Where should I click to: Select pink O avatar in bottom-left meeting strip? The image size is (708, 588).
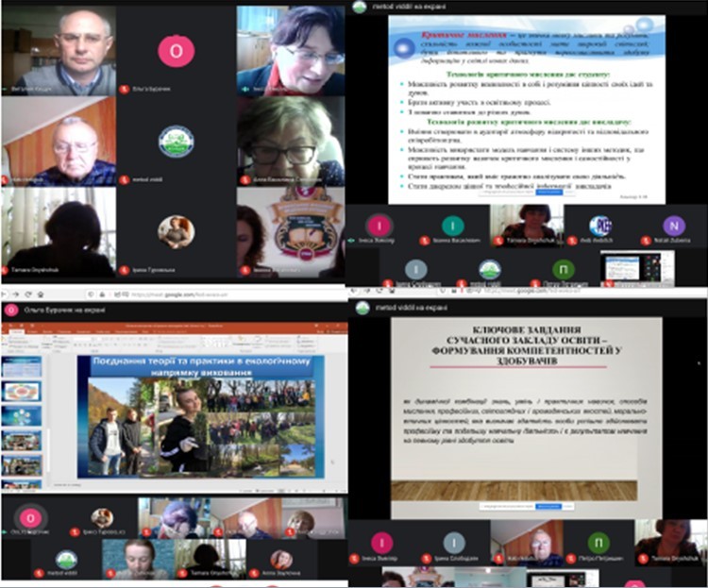31,518
